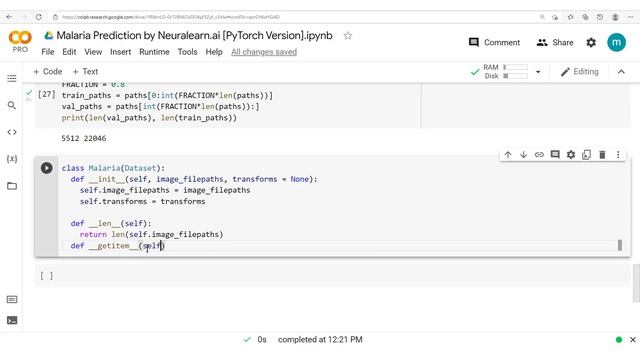This screenshot has width=640, height=360.
Task: Open the Comment button
Action: pyautogui.click(x=494, y=42)
